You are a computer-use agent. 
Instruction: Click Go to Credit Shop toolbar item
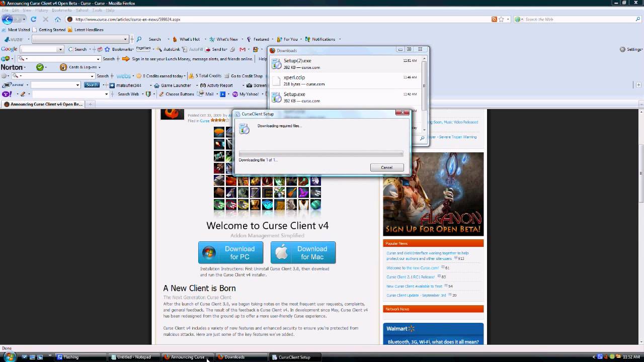pyautogui.click(x=244, y=76)
